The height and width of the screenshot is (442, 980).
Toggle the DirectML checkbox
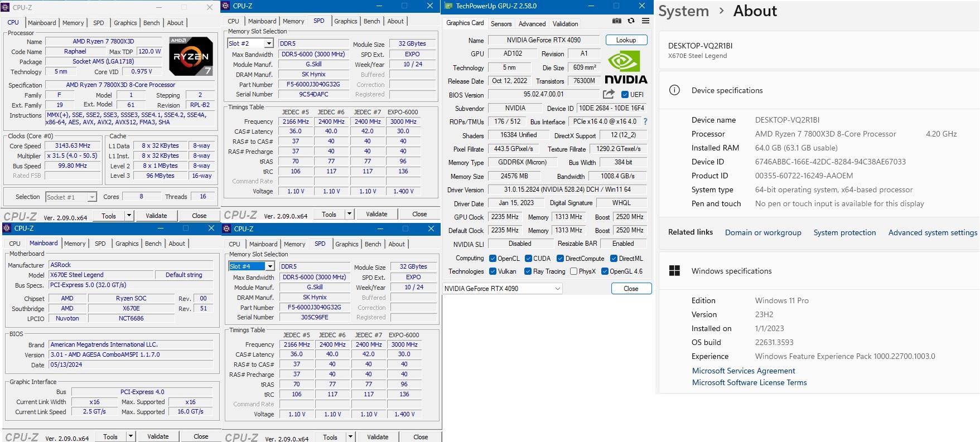click(614, 259)
